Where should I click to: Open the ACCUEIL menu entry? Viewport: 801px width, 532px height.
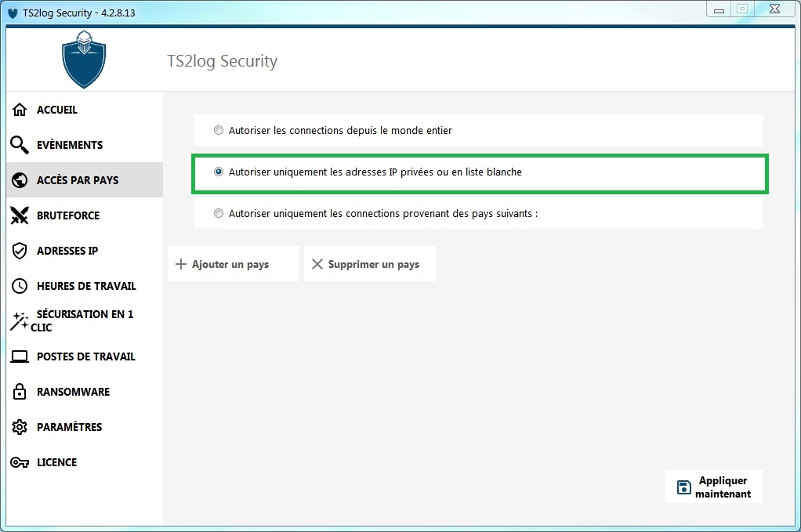(x=85, y=109)
